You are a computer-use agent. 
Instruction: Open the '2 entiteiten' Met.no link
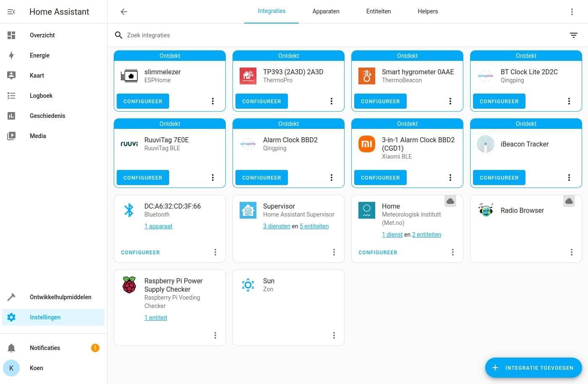[426, 235]
